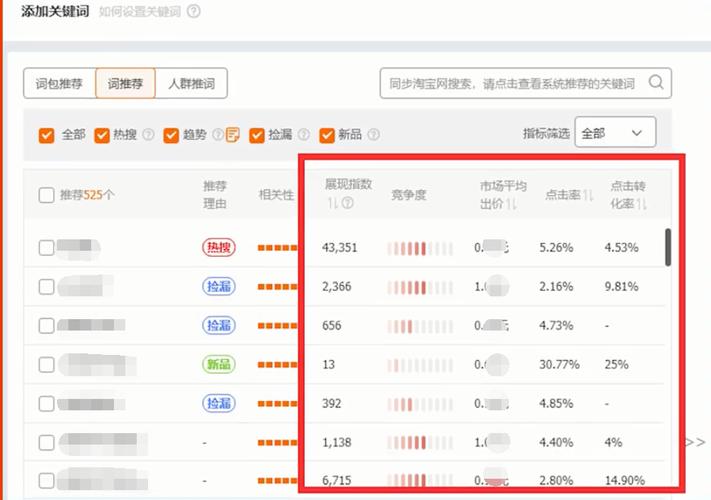Check the keyword row with 1,138
This screenshot has width=711, height=500.
(x=46, y=442)
